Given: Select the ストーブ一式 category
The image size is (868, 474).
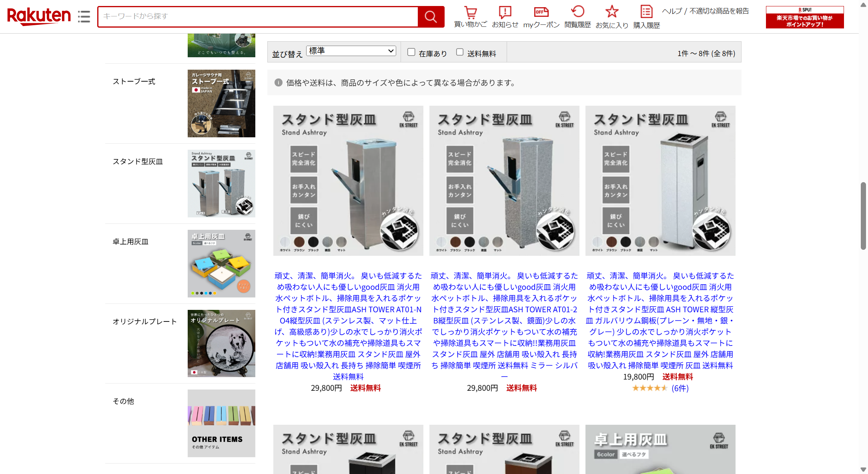Looking at the screenshot, I should 134,81.
